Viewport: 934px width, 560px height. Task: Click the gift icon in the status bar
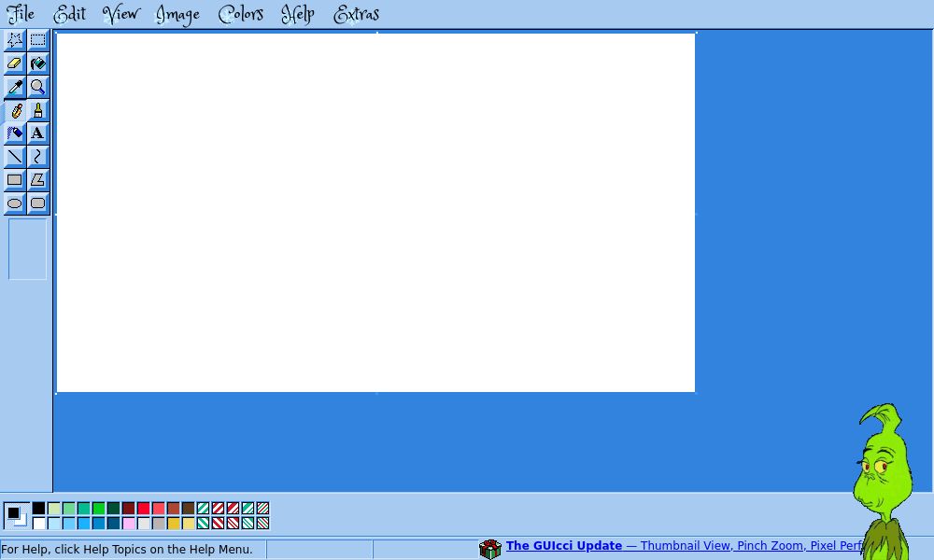489,549
